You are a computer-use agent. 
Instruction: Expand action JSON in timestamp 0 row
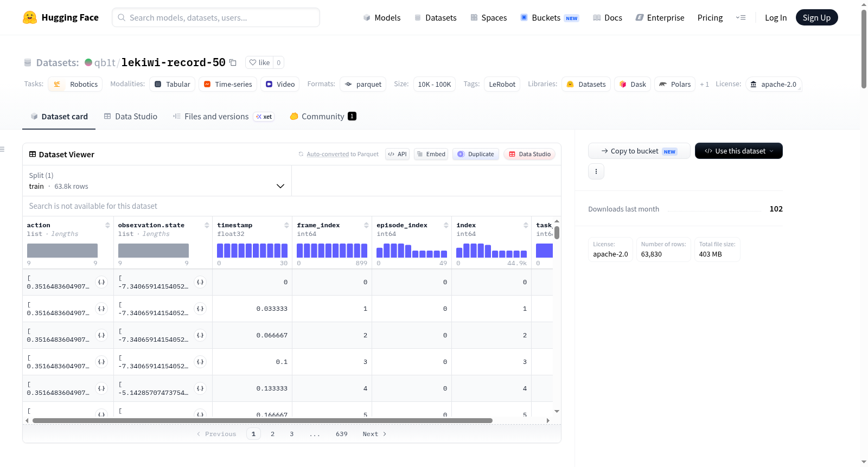(x=101, y=282)
